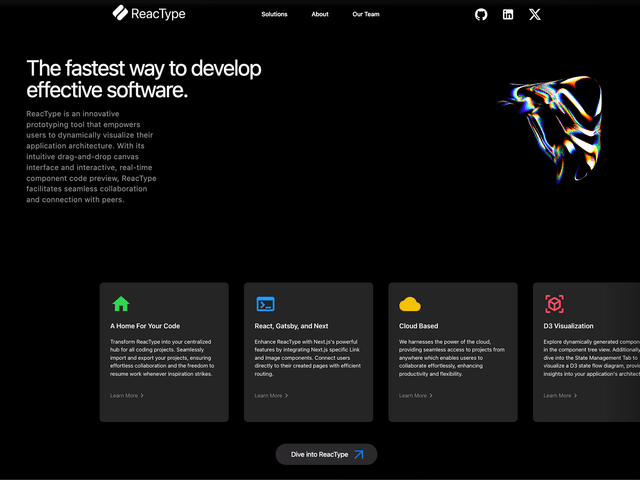Expand Learn More under D3 Visualization
The height and width of the screenshot is (480, 640).
pyautogui.click(x=560, y=396)
